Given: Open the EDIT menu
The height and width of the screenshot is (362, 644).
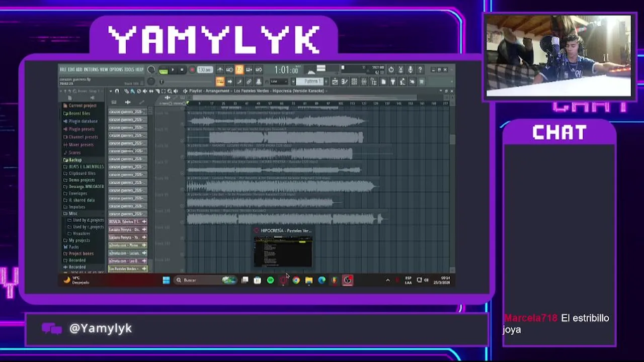Looking at the screenshot, I should coord(71,69).
